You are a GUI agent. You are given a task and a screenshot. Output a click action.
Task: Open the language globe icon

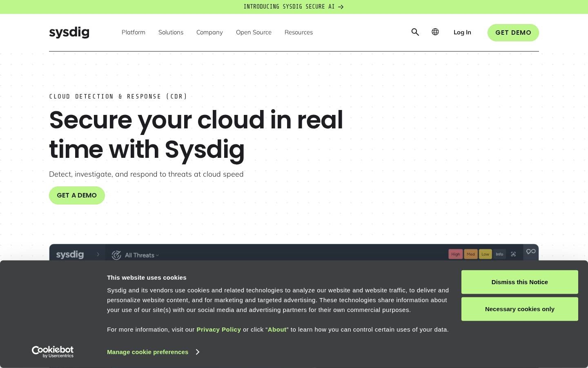click(435, 32)
